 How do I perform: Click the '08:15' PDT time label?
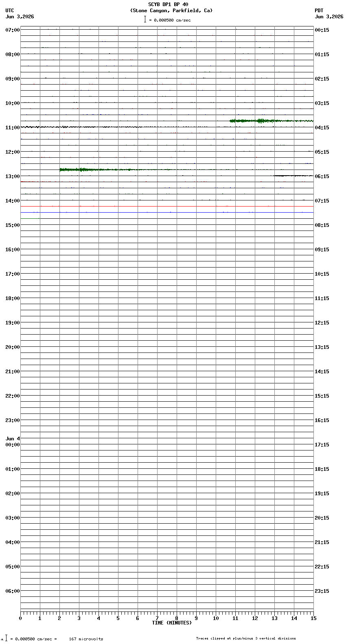[x=322, y=225]
